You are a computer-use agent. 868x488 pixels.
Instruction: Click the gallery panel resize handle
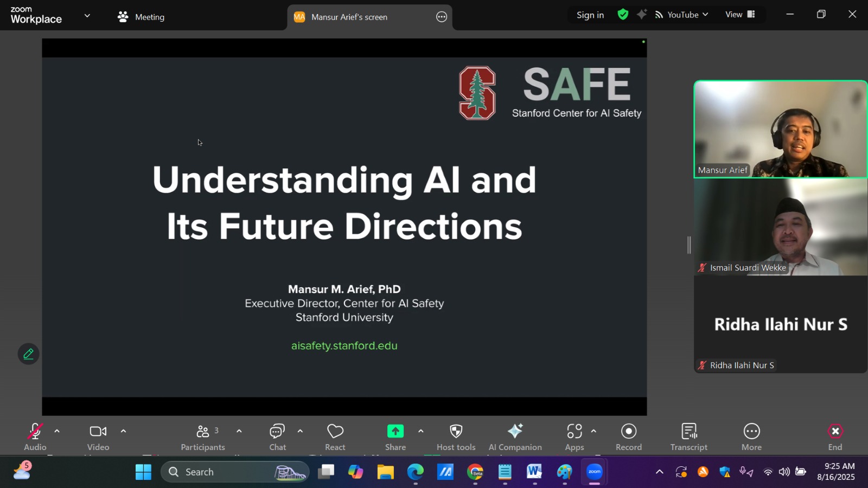point(689,245)
